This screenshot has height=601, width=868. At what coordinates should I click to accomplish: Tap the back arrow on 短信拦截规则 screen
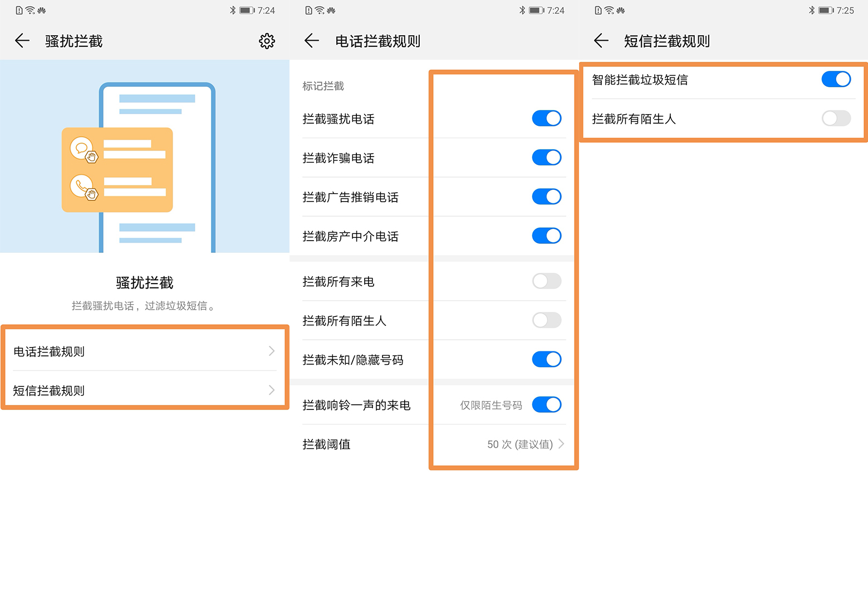601,41
